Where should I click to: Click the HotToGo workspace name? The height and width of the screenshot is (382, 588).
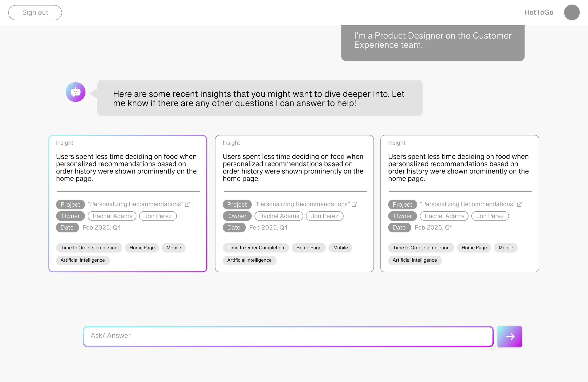[539, 13]
